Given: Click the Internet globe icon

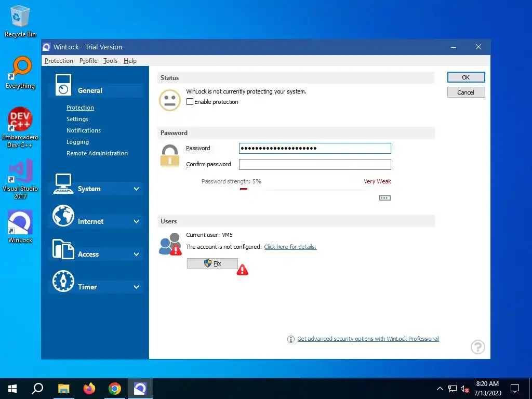Looking at the screenshot, I should [x=63, y=216].
